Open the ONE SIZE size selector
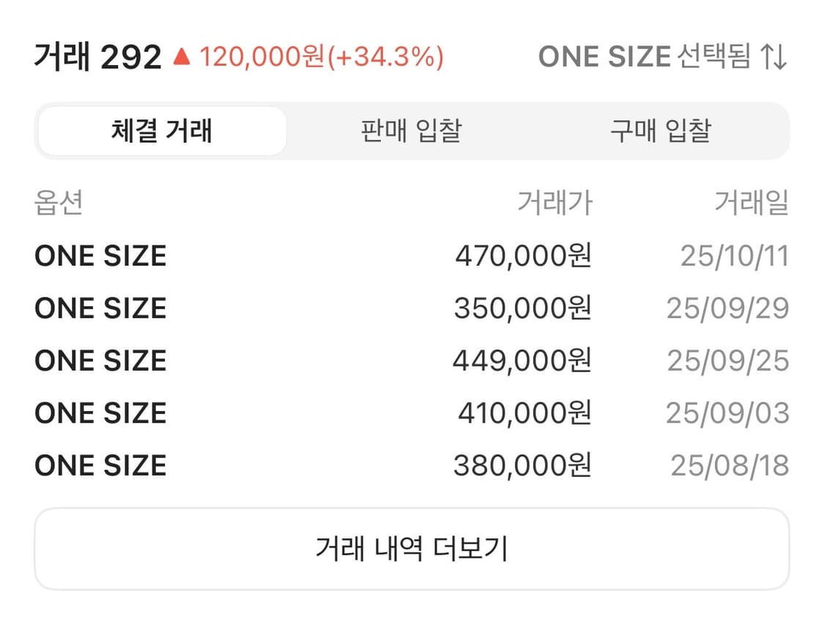This screenshot has height=644, width=824. (x=648, y=57)
